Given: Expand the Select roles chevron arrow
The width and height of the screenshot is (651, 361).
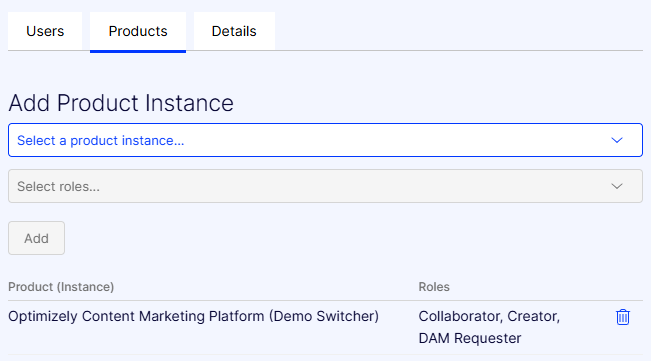Looking at the screenshot, I should [617, 186].
